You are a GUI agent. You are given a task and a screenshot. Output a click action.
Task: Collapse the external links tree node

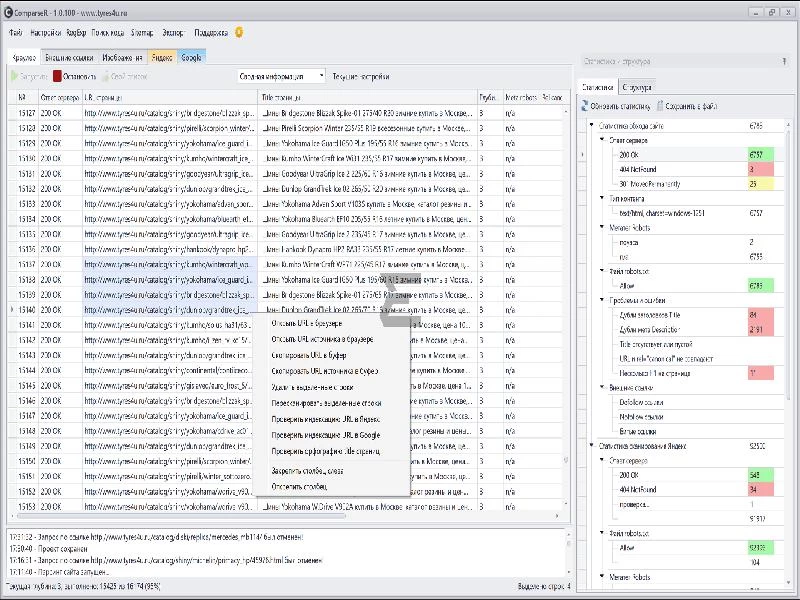tap(602, 387)
